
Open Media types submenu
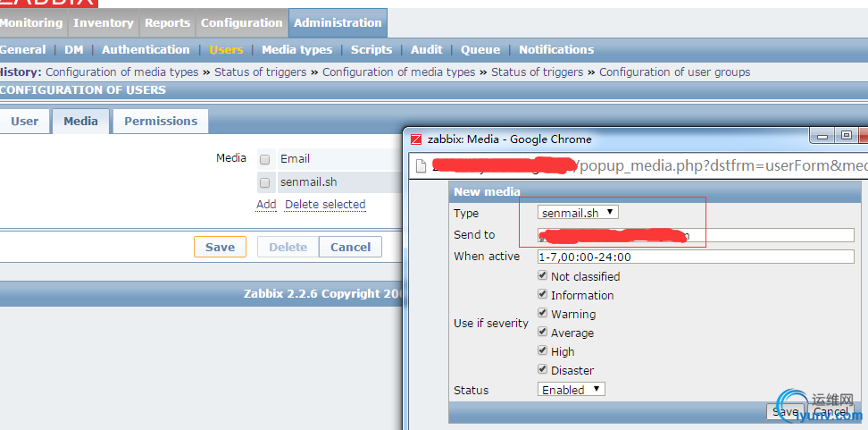pos(296,50)
